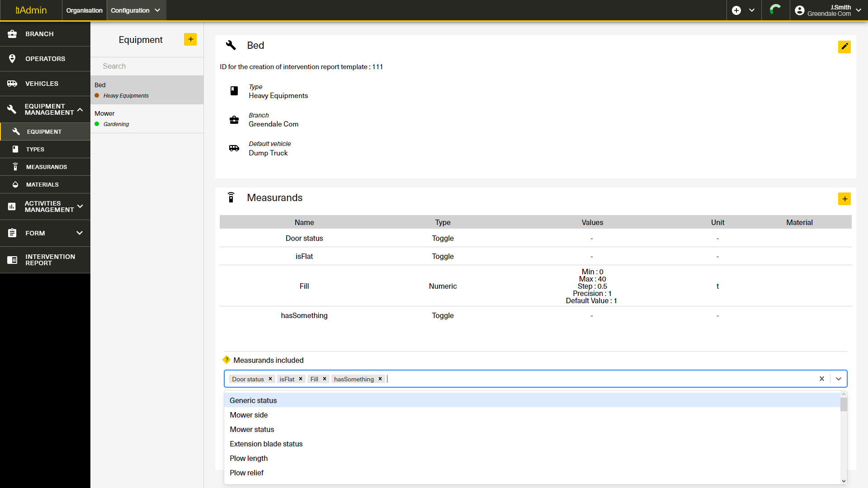Click the yellow add equipment plus button
868x488 pixels.
tap(190, 39)
